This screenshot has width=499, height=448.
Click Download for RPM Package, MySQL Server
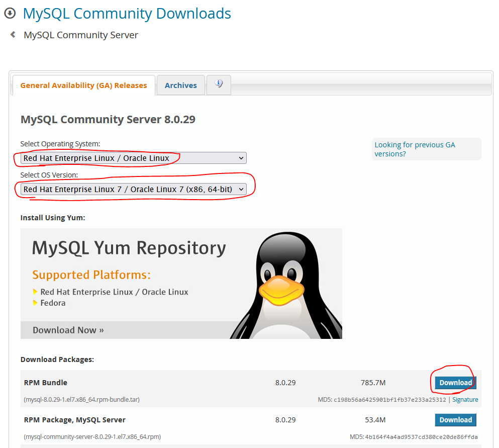click(x=455, y=419)
